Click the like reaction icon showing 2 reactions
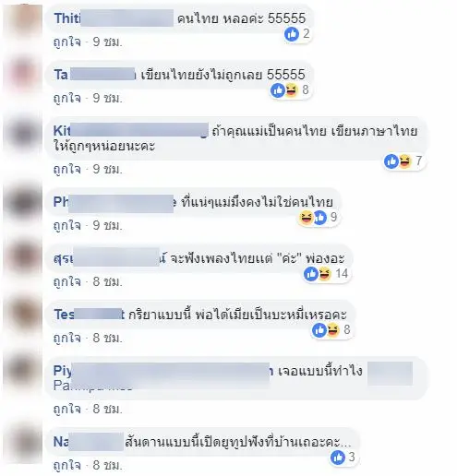Screen dimensions: 457x476 pyautogui.click(x=292, y=34)
